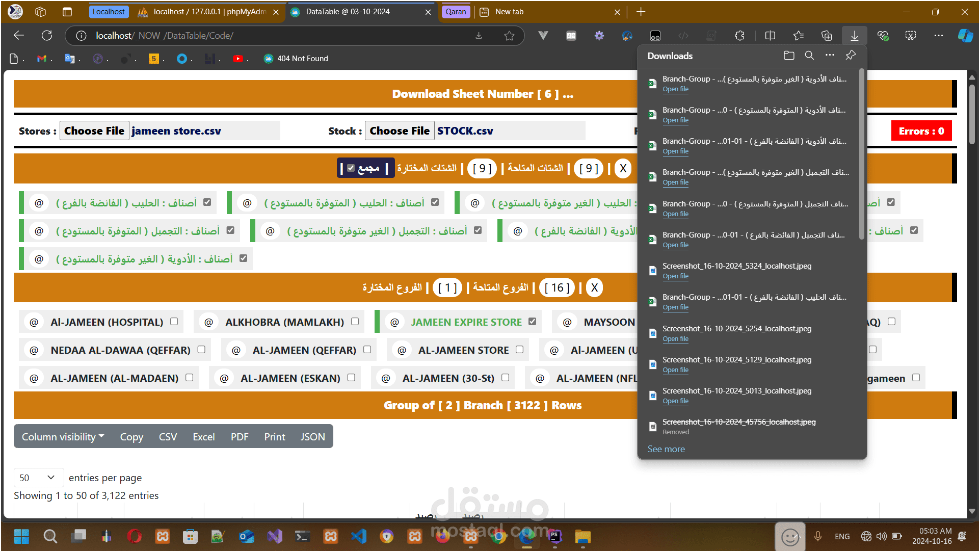Image resolution: width=980 pixels, height=552 pixels.
Task: Clear selected branches with X button
Action: tap(594, 288)
